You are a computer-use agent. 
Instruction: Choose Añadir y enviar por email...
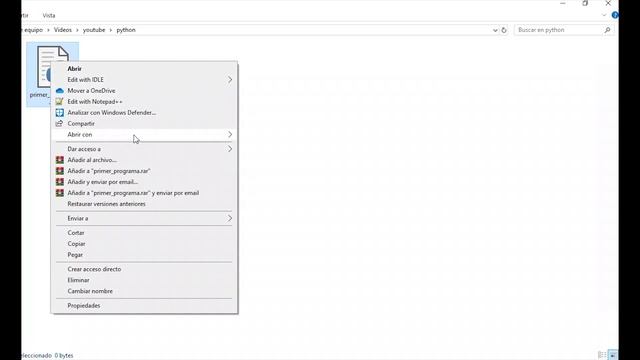[x=144, y=182]
